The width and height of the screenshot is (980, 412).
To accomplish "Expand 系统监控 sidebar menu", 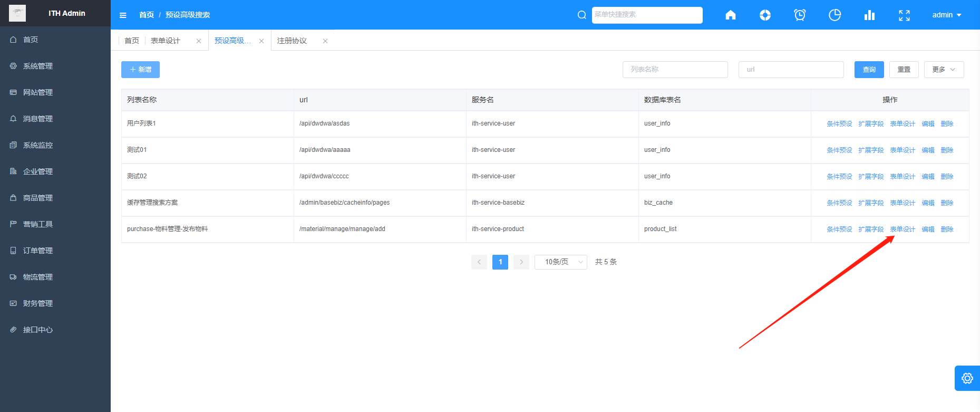I will (55, 145).
